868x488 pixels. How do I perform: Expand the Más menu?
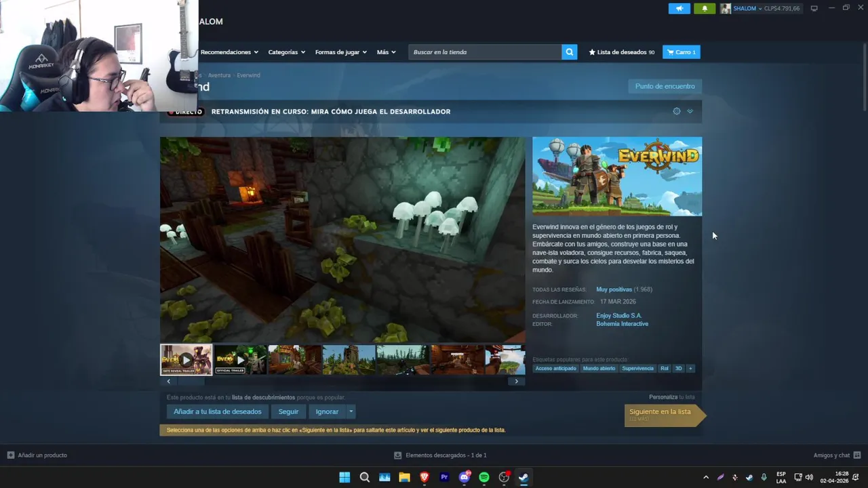click(387, 52)
